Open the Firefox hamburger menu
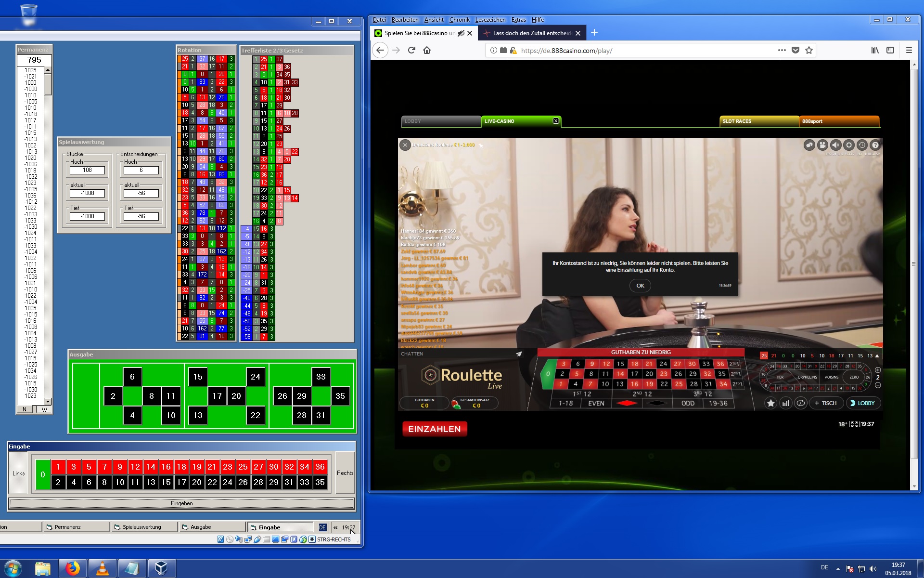 click(x=909, y=50)
